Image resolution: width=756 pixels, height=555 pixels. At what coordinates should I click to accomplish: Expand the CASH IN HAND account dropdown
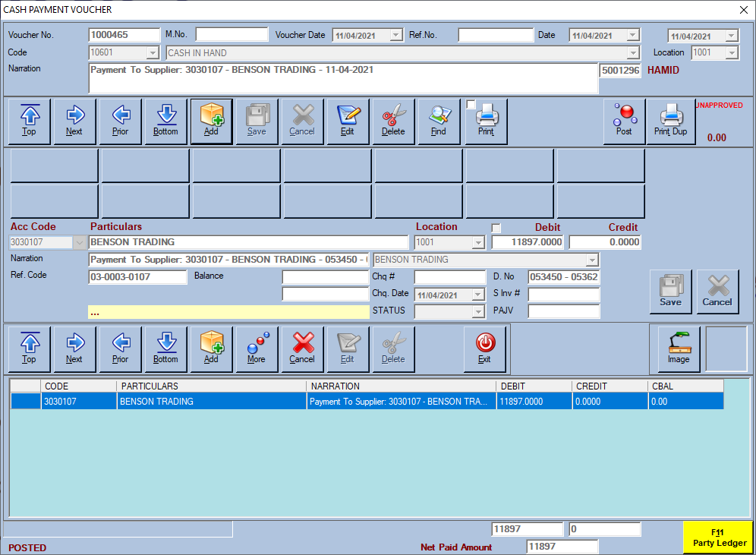tap(633, 52)
